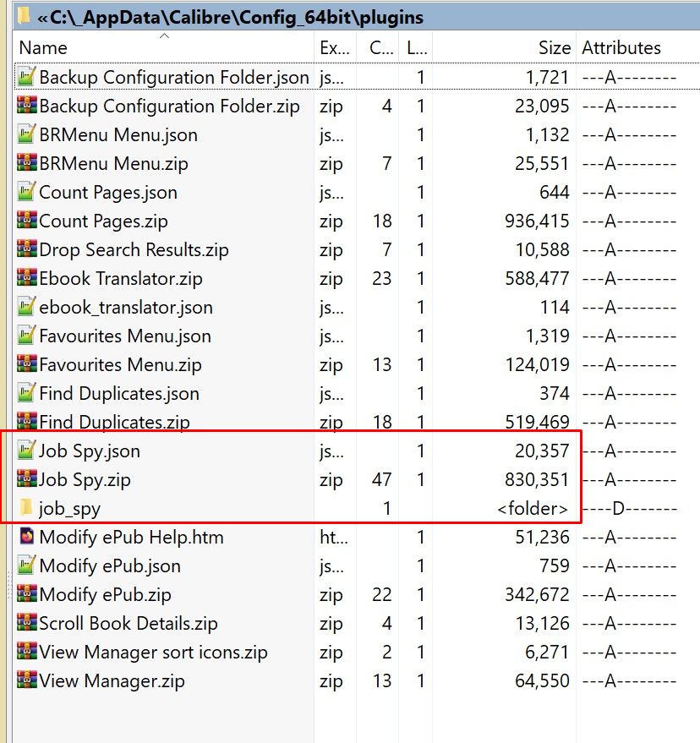The image size is (700, 743).
Task: Click the Ebook Translator.zip archive icon
Action: tap(26, 278)
